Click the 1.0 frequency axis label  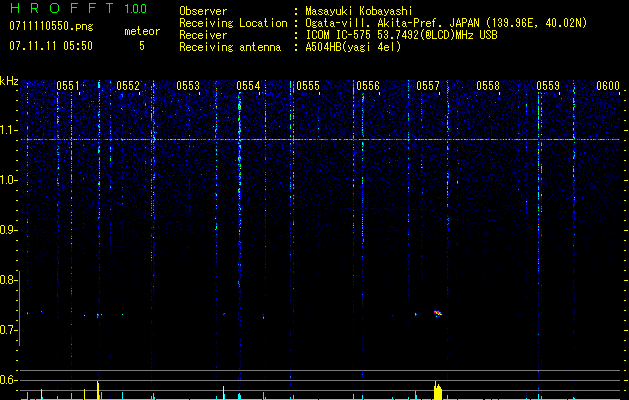(x=9, y=180)
